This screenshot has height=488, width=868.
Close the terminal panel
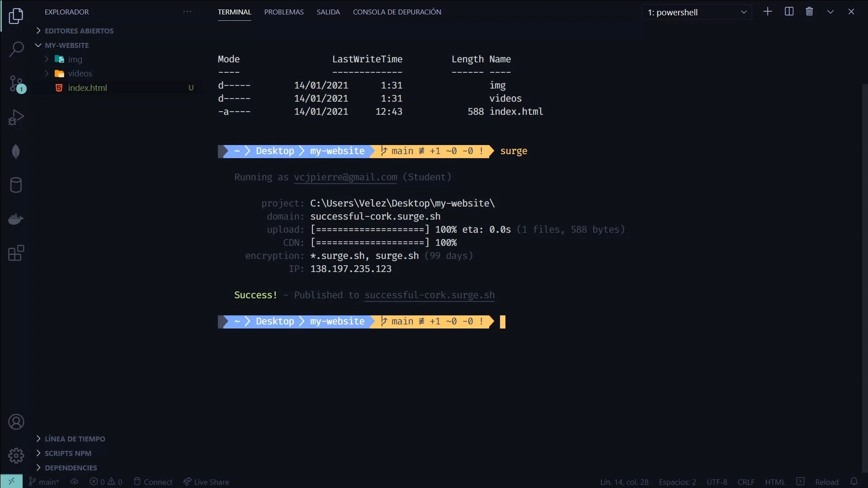[851, 12]
